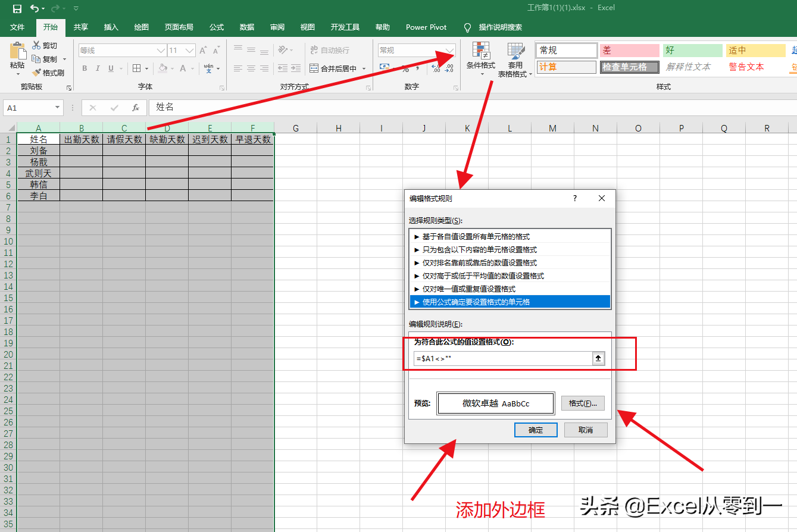The width and height of the screenshot is (797, 532).
Task: Click the Increase Font Size icon
Action: (203, 51)
